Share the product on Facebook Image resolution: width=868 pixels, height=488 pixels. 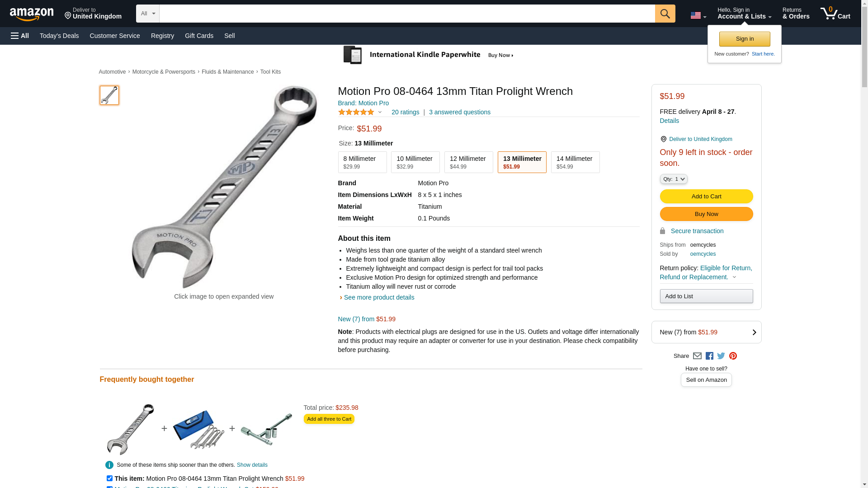click(x=709, y=356)
